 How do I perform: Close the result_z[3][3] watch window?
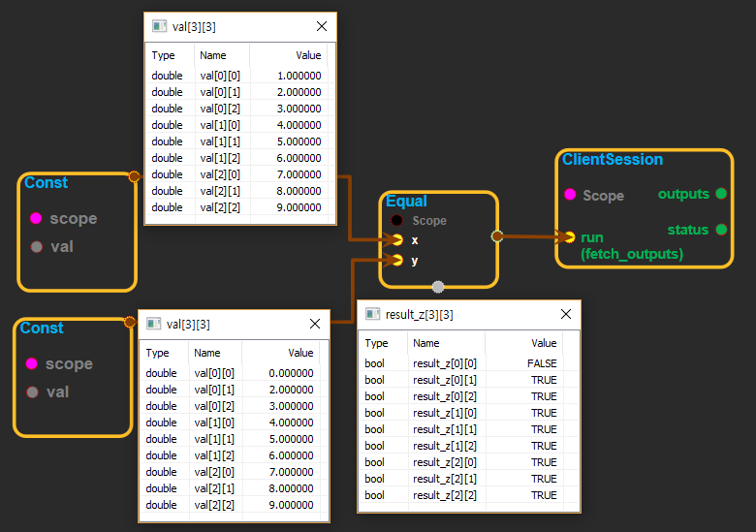pyautogui.click(x=566, y=315)
